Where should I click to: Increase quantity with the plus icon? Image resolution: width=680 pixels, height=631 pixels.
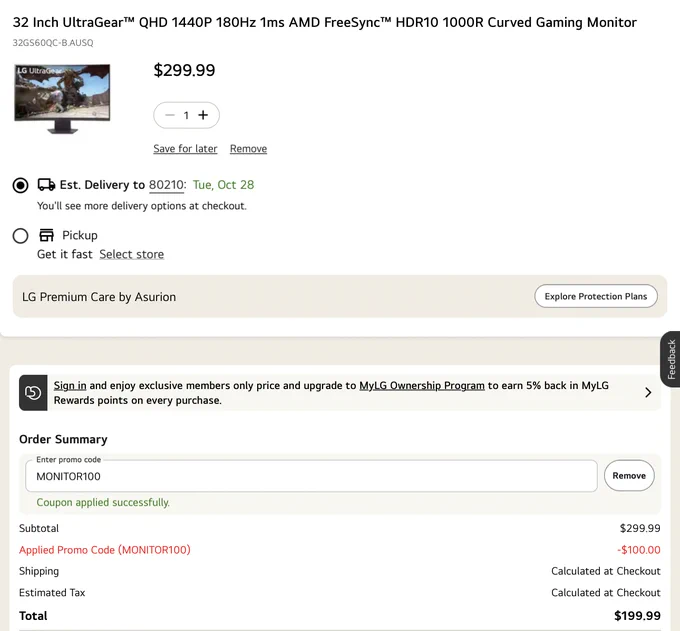[203, 115]
